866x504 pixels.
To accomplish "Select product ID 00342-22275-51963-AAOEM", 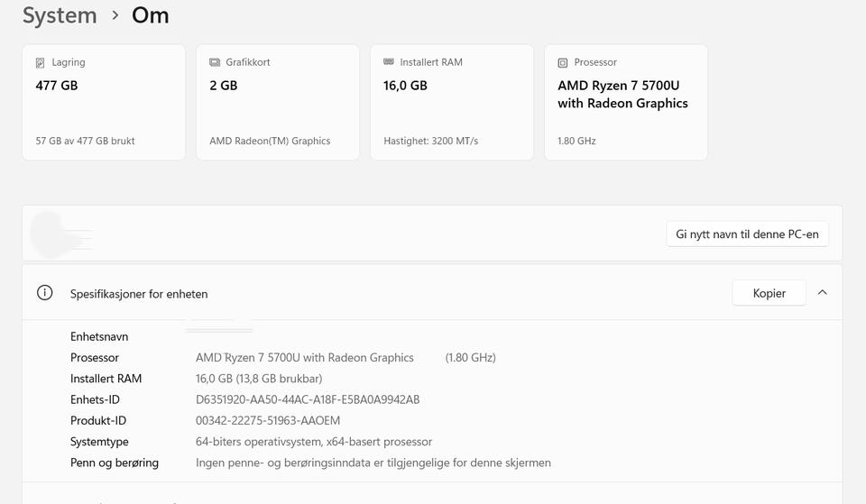I will click(268, 421).
